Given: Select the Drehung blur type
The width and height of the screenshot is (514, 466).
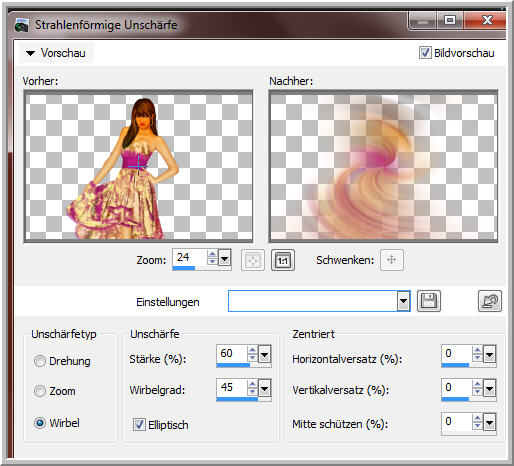Looking at the screenshot, I should [x=40, y=361].
